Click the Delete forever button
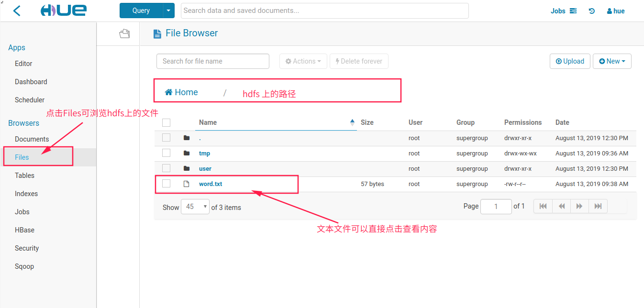The image size is (644, 308). [x=359, y=61]
